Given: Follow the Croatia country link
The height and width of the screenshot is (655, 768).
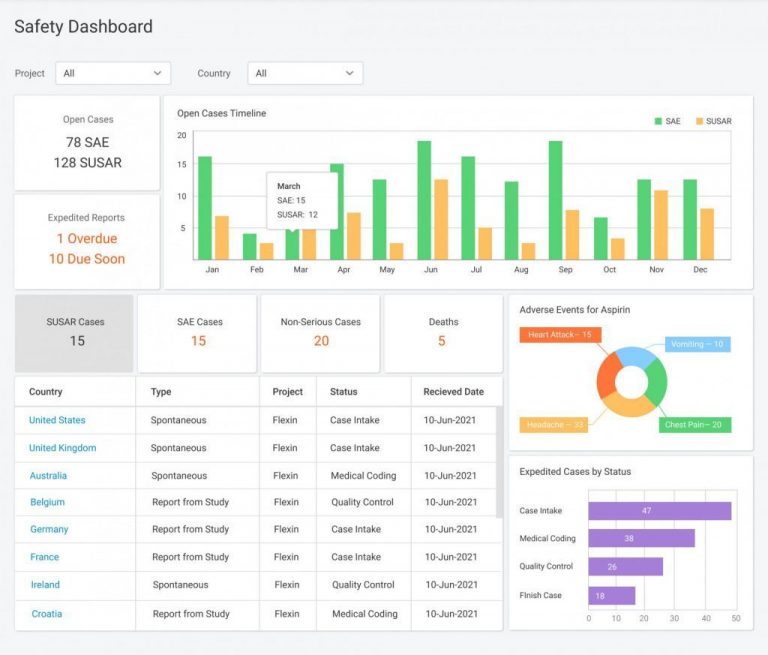Looking at the screenshot, I should (x=46, y=614).
